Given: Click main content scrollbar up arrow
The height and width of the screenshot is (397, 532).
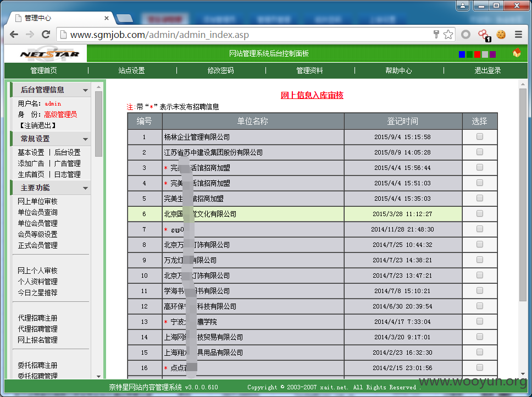Looking at the screenshot, I should click(x=523, y=84).
